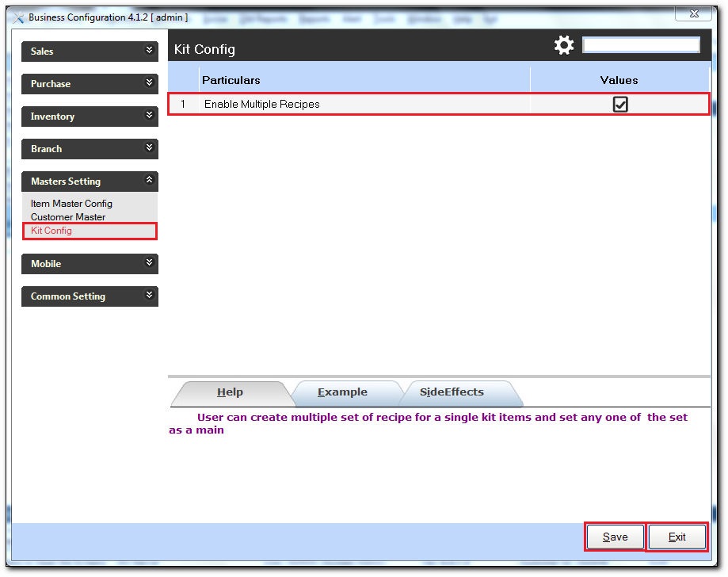
Task: Close the Business Configuration window
Action: (x=693, y=14)
